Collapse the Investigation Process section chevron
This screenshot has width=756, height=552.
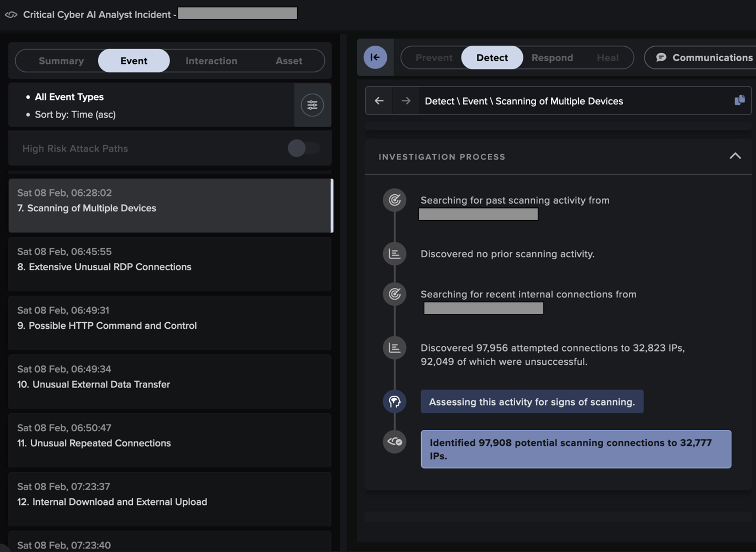coord(735,156)
